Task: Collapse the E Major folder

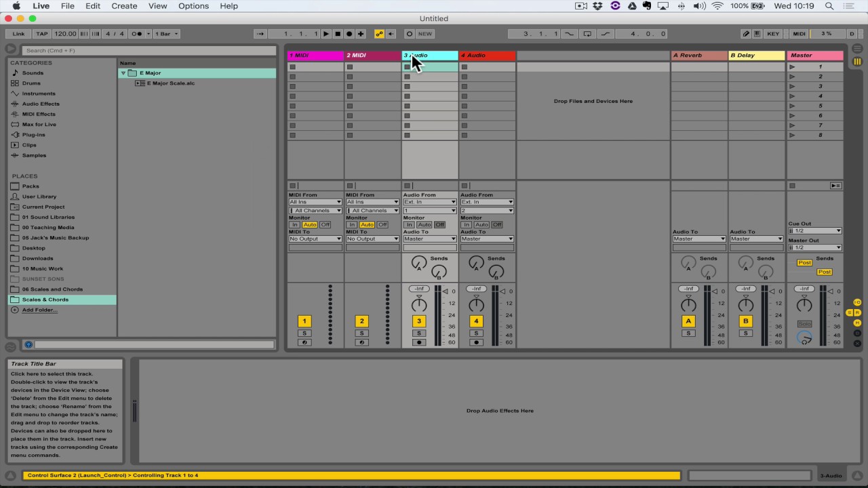Action: point(123,73)
